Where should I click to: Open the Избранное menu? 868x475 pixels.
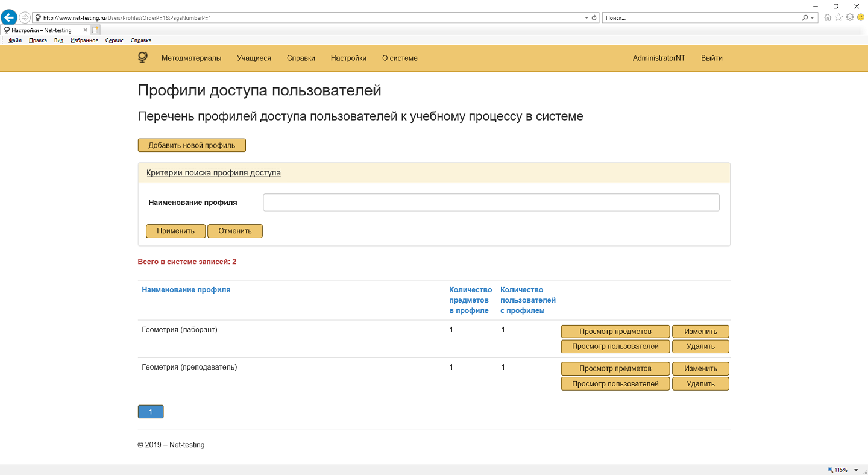pyautogui.click(x=84, y=40)
